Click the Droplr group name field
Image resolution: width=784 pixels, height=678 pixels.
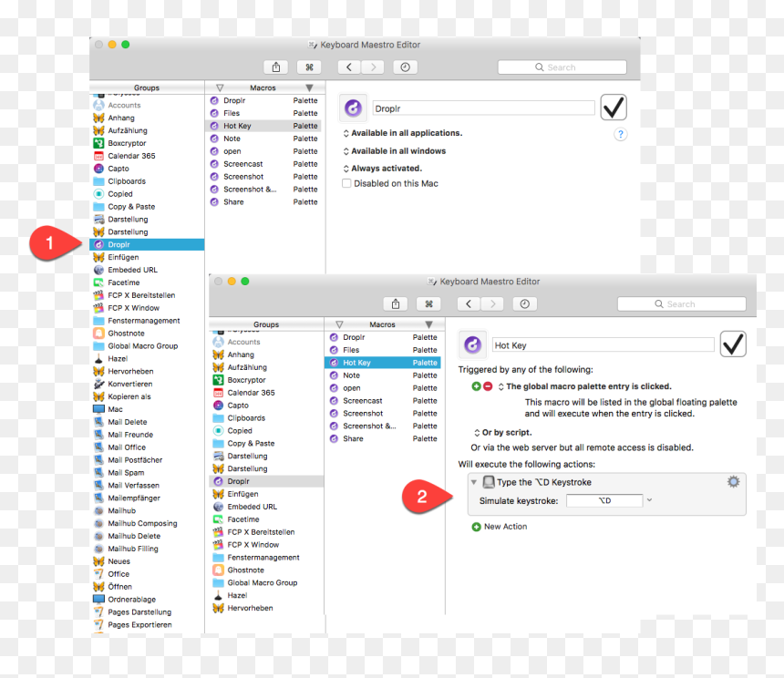(x=483, y=108)
